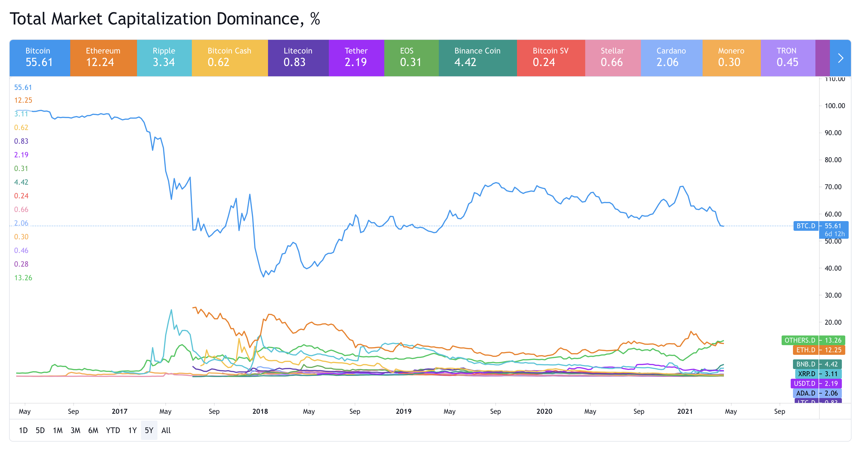This screenshot has width=868, height=453.
Task: Switch to the 1D time range
Action: point(23,431)
